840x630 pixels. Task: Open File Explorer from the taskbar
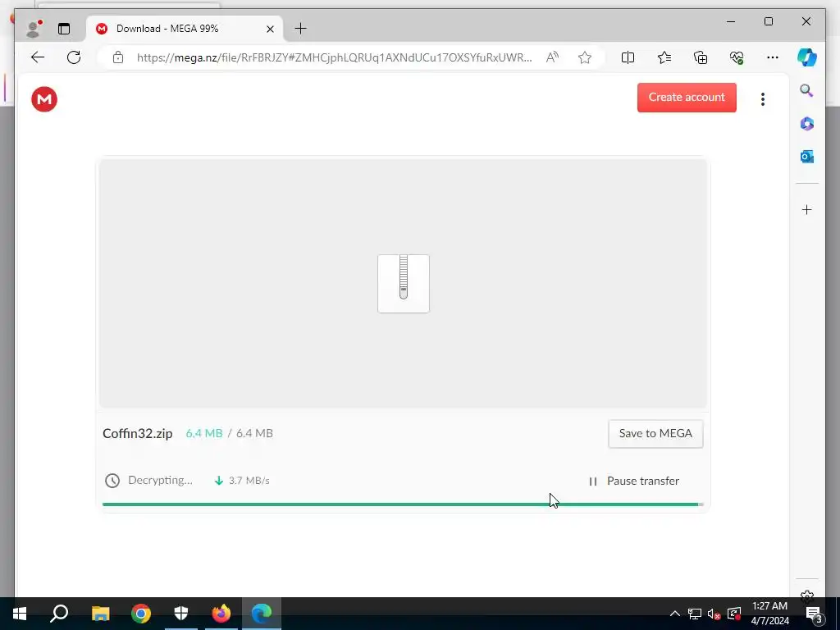coord(100,614)
